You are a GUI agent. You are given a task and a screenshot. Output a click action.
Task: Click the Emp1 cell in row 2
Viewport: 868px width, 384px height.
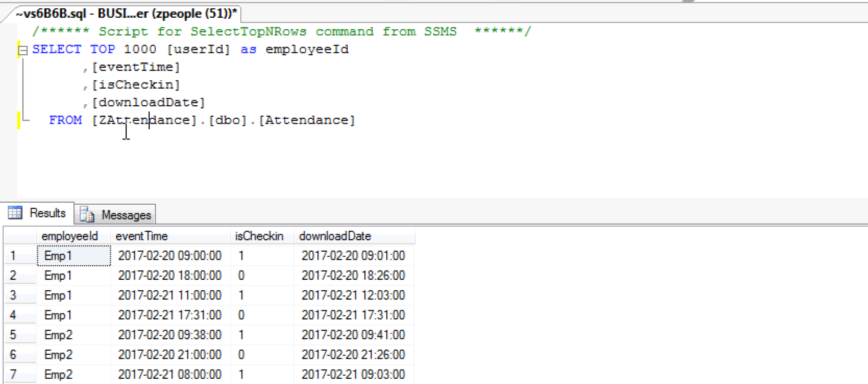[x=74, y=276]
